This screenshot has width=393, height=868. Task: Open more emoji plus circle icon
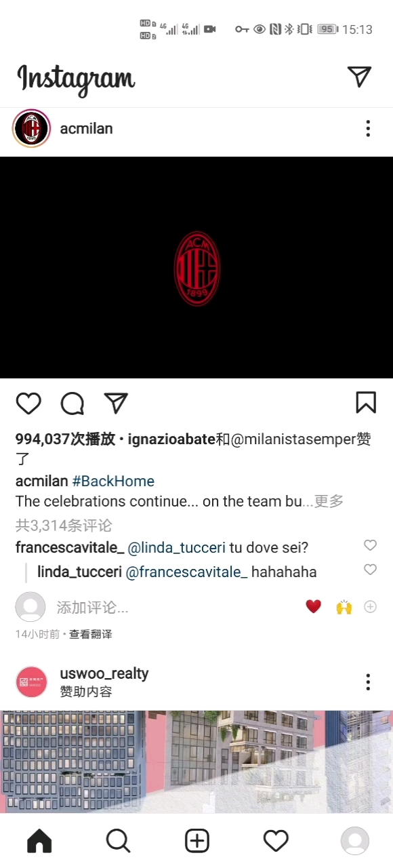click(370, 606)
